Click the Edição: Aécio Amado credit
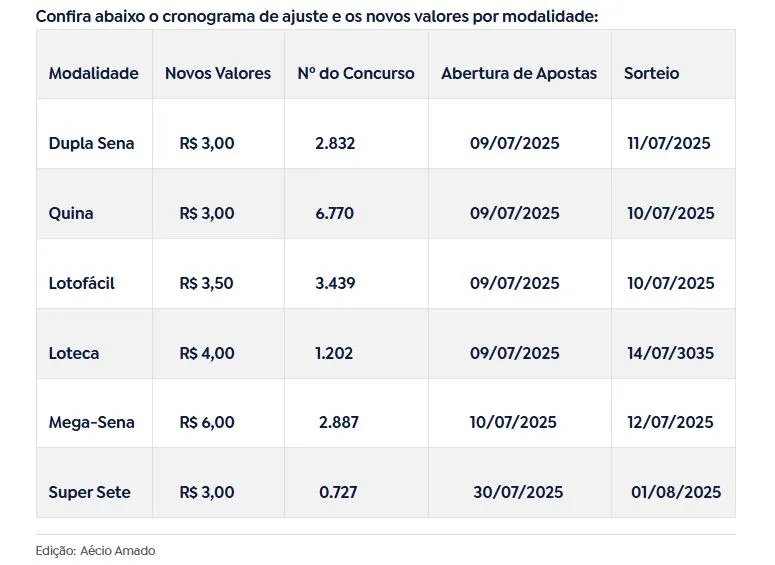This screenshot has height=565, width=775. coord(95,551)
